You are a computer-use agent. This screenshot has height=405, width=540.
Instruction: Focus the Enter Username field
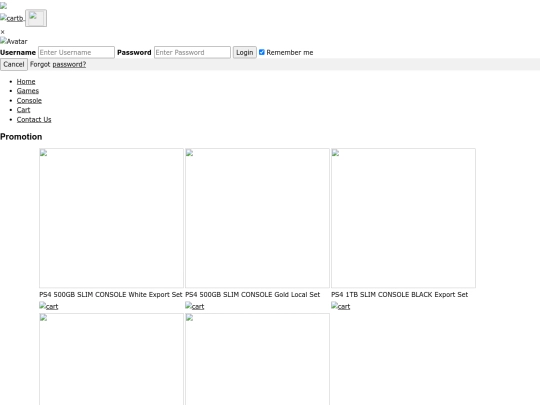(76, 52)
